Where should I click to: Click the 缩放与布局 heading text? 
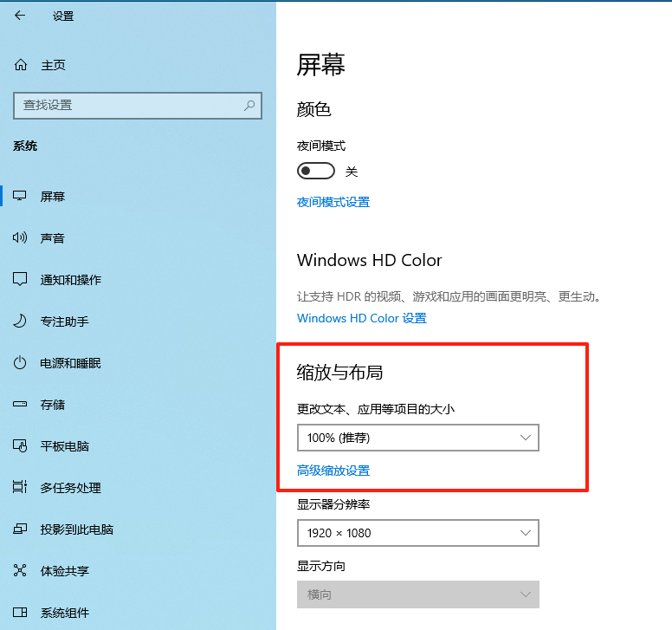339,372
